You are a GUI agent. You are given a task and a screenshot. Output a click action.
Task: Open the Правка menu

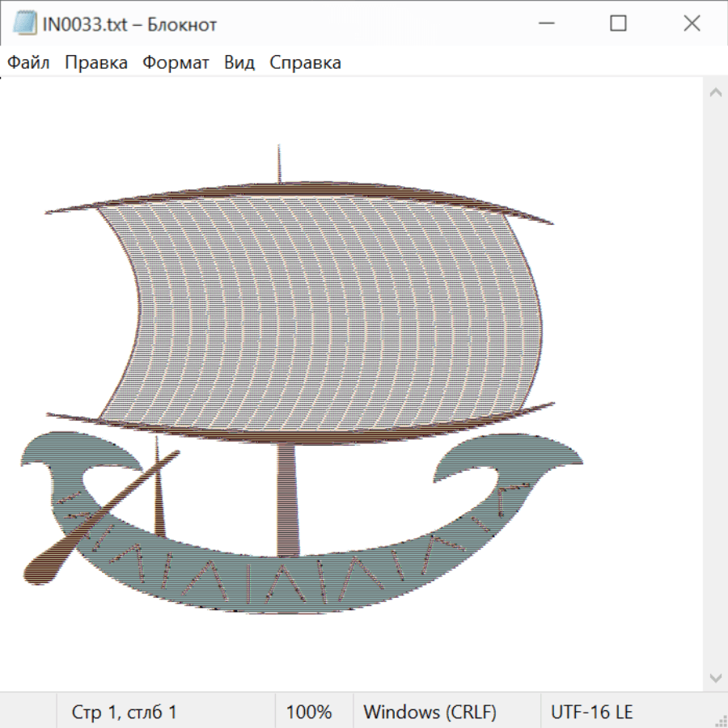[95, 63]
